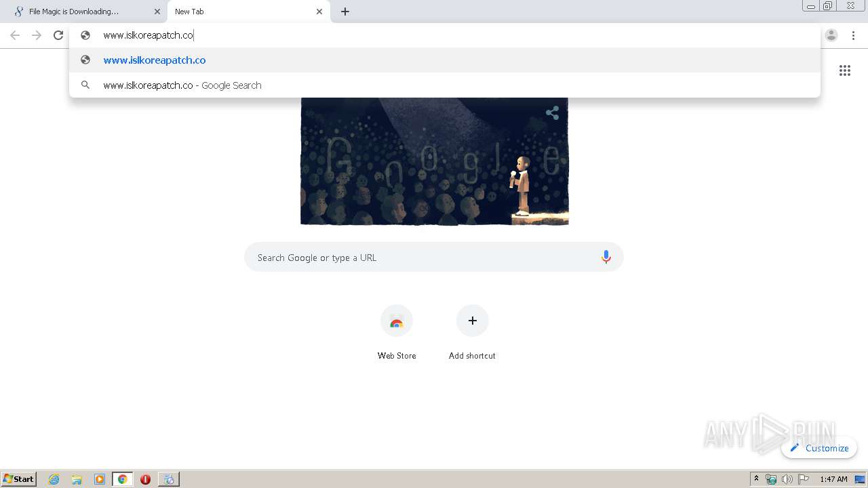Viewport: 868px width, 488px height.
Task: Open the last pinned taskbar application
Action: [x=168, y=479]
